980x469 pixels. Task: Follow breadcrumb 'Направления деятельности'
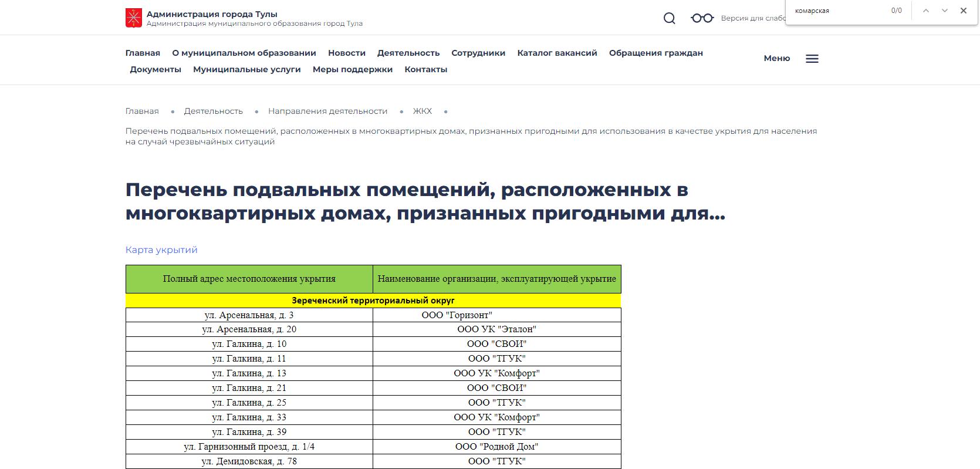[x=328, y=111]
